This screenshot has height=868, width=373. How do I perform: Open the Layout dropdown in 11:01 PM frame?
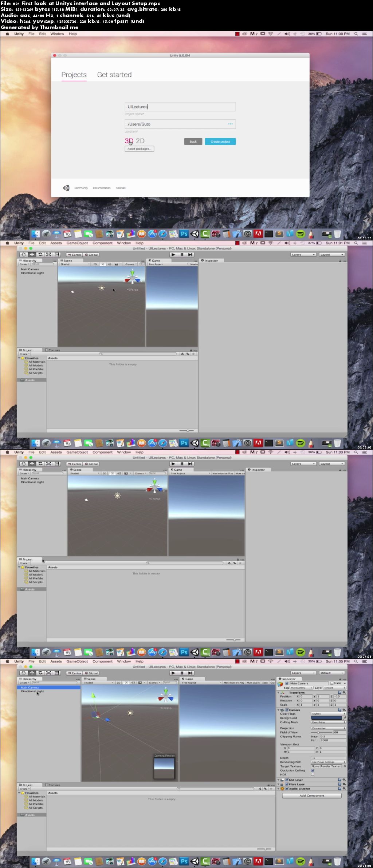pos(332,255)
